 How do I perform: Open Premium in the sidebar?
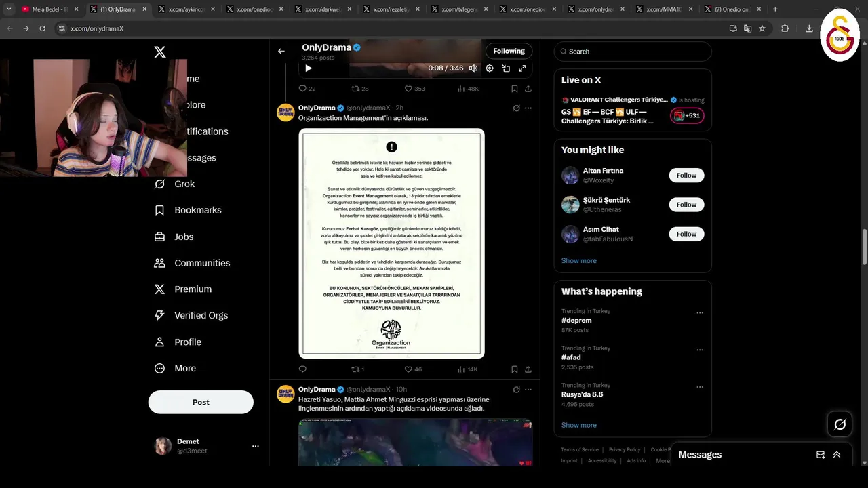pyautogui.click(x=182, y=289)
